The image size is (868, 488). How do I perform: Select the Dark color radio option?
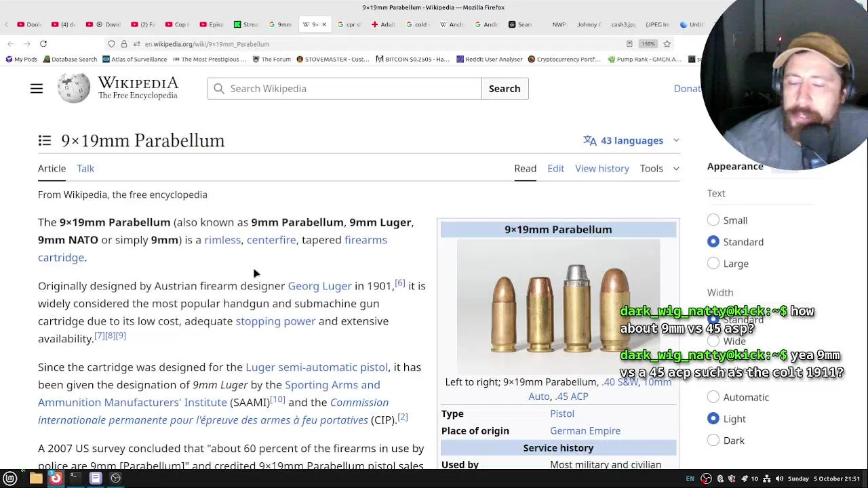[x=713, y=440]
